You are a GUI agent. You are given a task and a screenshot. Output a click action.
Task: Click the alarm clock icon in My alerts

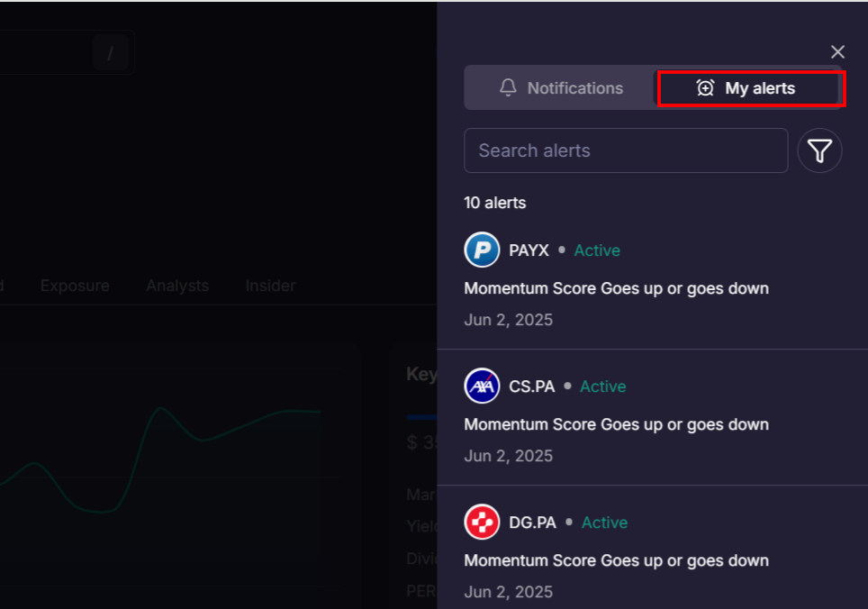click(x=705, y=88)
